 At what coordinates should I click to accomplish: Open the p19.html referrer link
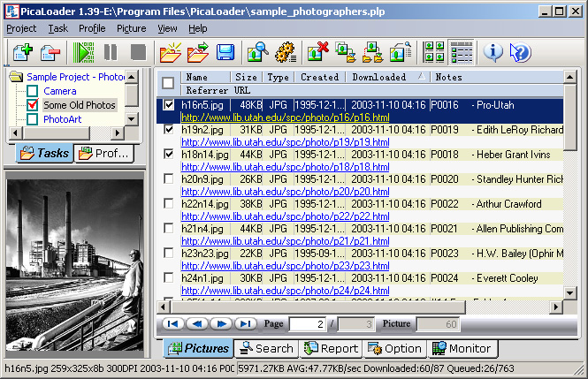point(285,142)
